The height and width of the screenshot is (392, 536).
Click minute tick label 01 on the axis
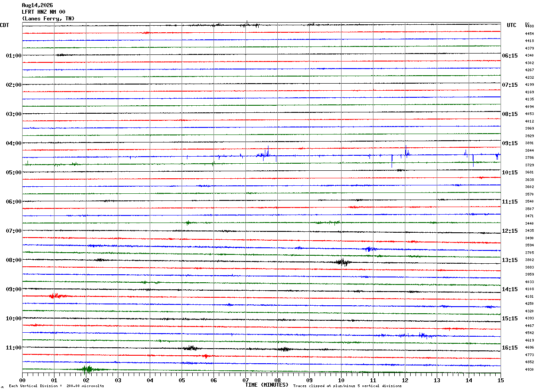coord(54,380)
